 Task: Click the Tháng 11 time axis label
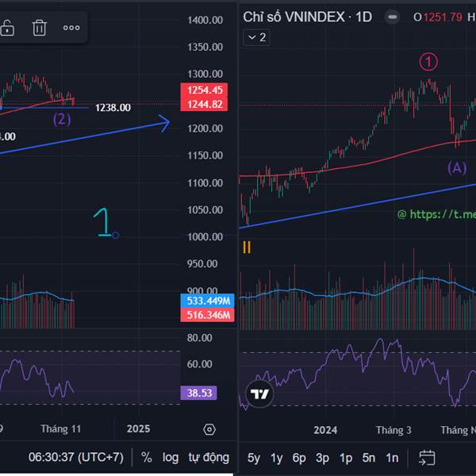[x=61, y=428]
